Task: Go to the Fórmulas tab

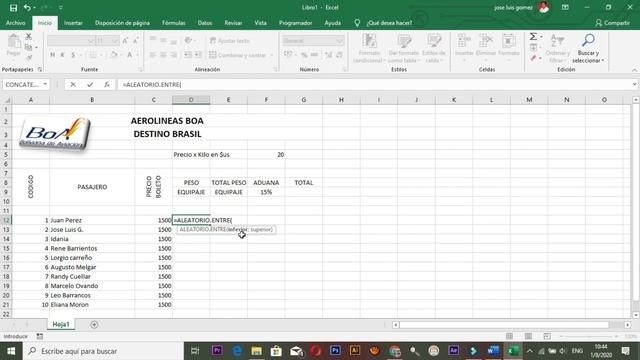Action: [173, 23]
